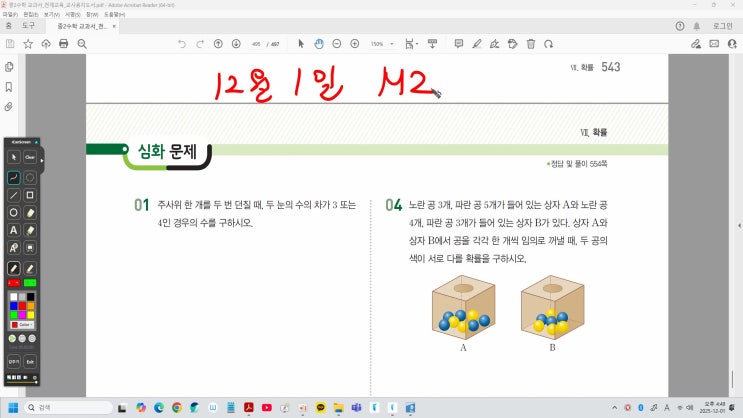Toggle the freehand curve pen tool

[x=14, y=177]
